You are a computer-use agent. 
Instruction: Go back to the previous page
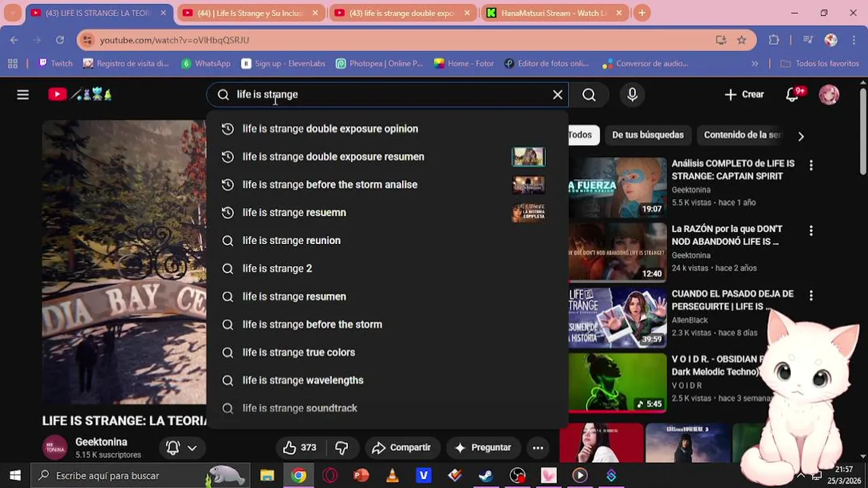[x=14, y=40]
